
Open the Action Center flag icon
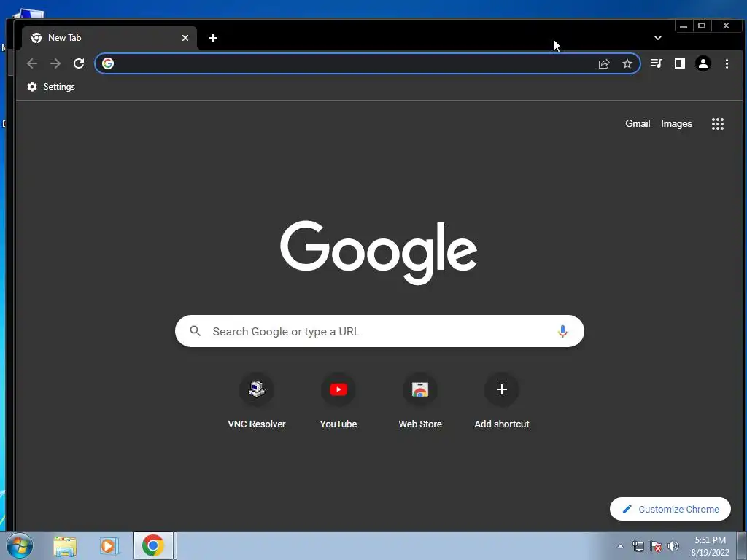656,546
